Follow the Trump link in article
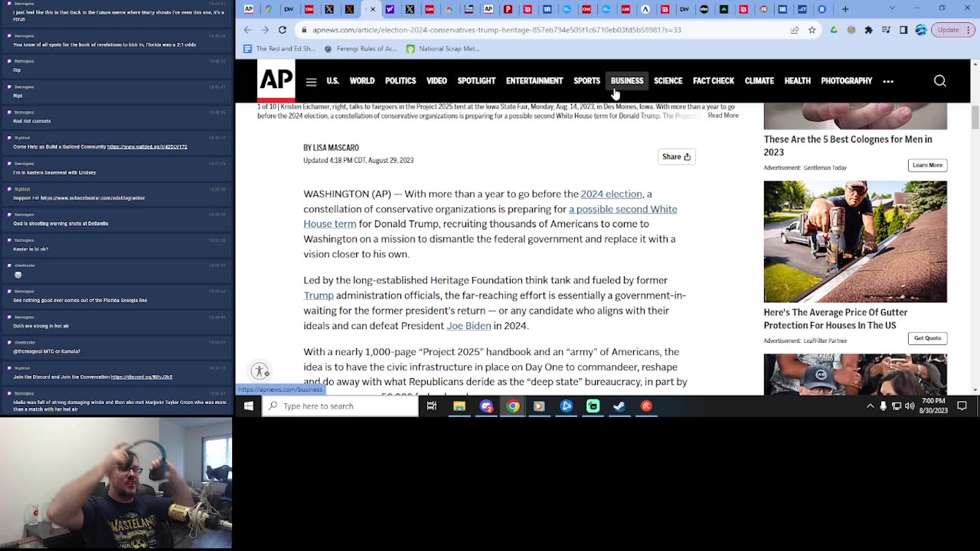This screenshot has width=980, height=551. [318, 295]
